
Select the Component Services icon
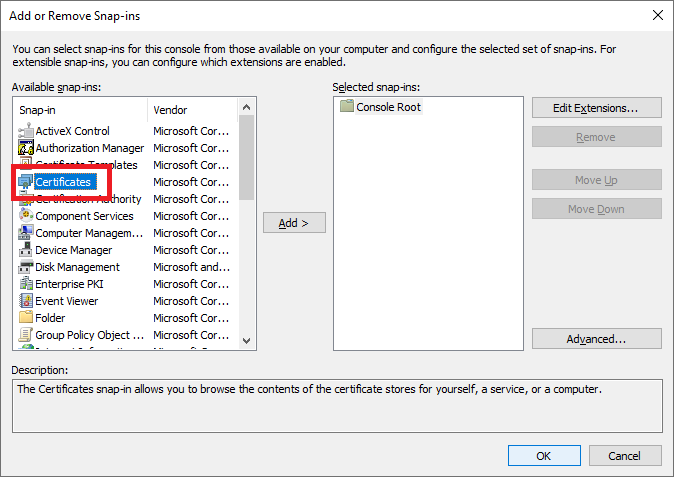[26, 216]
